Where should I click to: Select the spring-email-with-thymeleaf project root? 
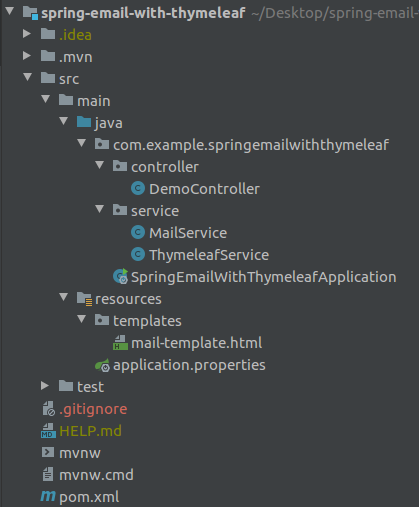[143, 13]
